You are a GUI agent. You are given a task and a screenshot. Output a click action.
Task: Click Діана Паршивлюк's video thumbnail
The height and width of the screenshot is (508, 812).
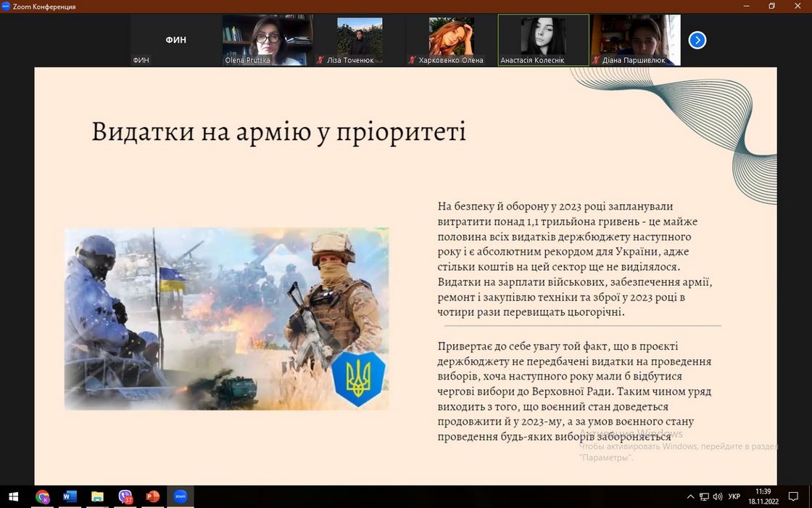(635, 40)
